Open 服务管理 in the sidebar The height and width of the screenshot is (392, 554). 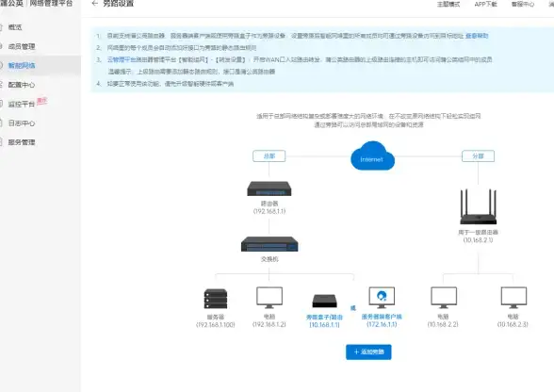pyautogui.click(x=22, y=142)
